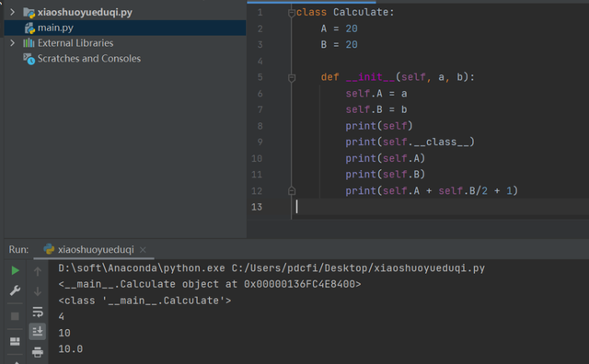Click the last print statement on line 12
Viewport: 589px width, 364px height.
(432, 191)
